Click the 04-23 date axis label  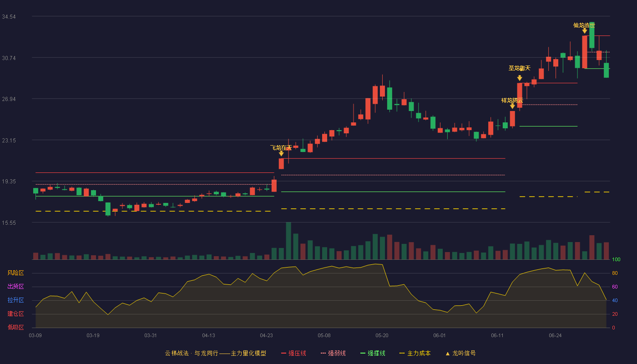click(266, 335)
